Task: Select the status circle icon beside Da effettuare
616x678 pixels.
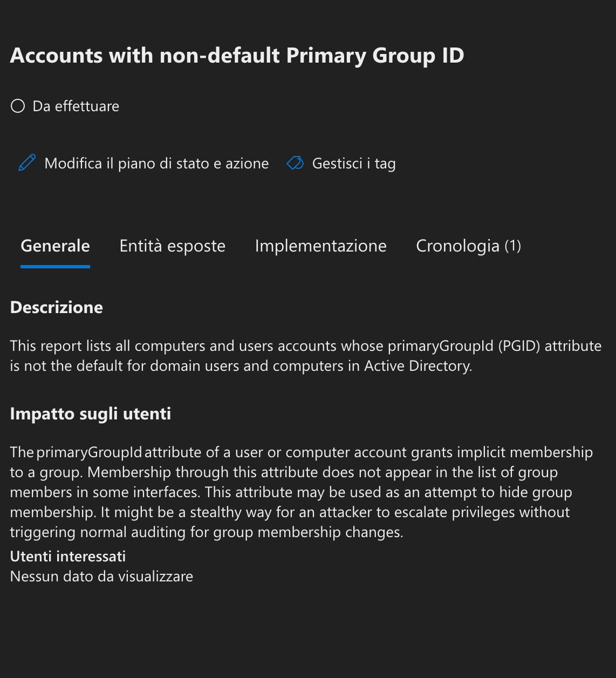Action: (17, 106)
